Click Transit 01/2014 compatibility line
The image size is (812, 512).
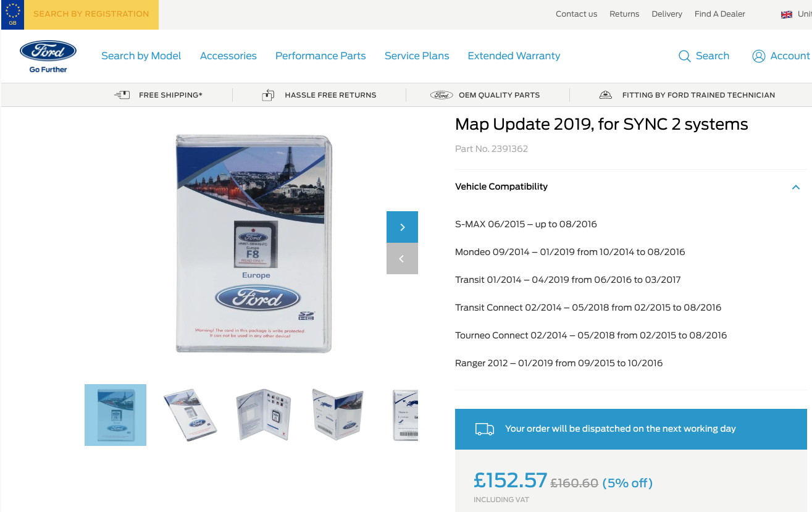tap(568, 280)
